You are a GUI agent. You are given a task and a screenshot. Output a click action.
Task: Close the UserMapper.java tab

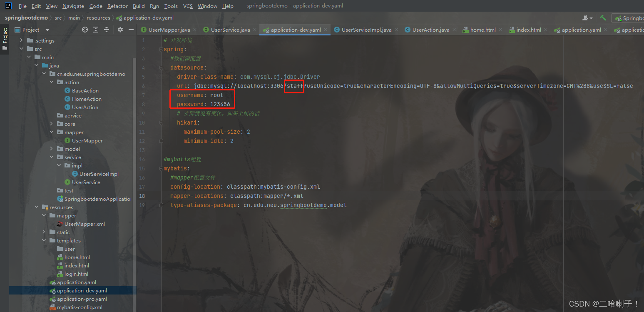pyautogui.click(x=195, y=30)
